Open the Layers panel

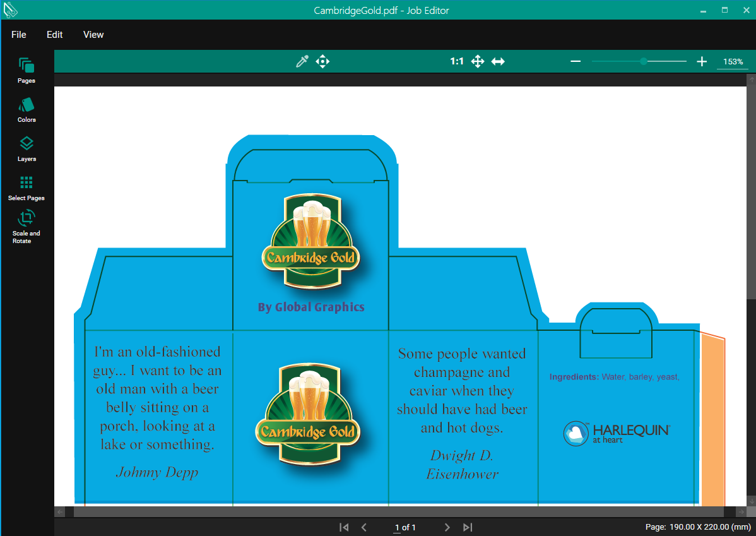[x=27, y=148]
